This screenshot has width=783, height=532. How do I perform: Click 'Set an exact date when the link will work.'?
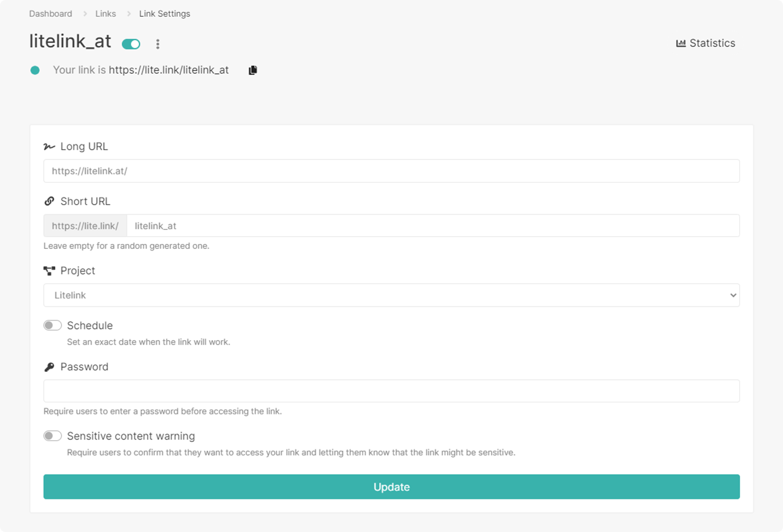tap(148, 342)
